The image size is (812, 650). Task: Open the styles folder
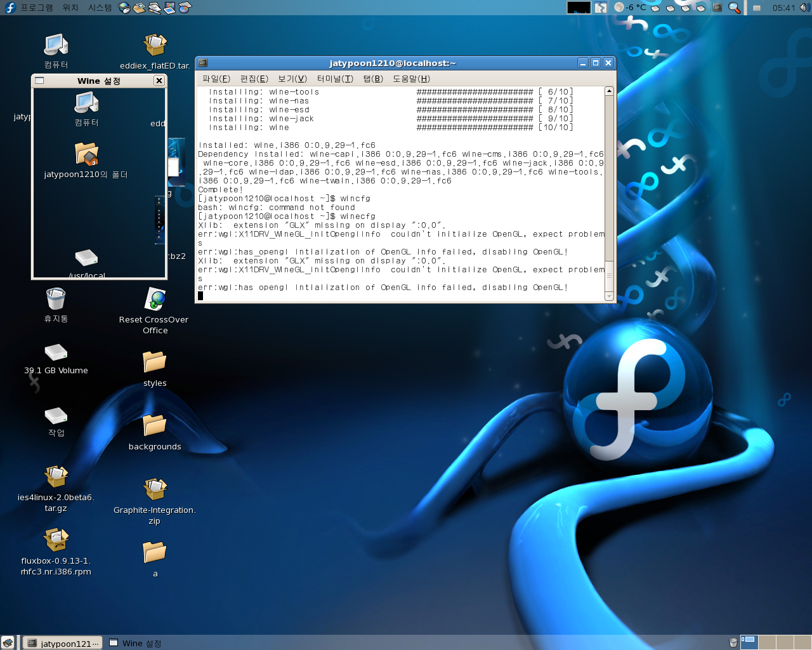pos(155,368)
